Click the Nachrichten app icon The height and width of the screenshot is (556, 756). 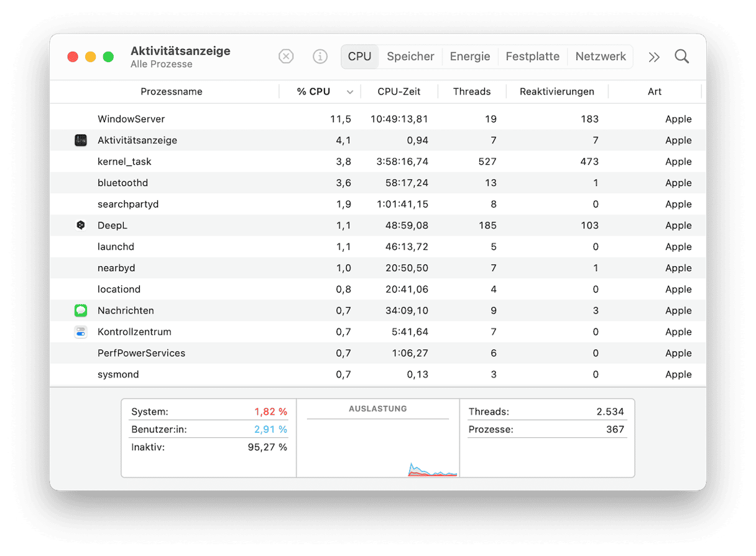click(81, 311)
